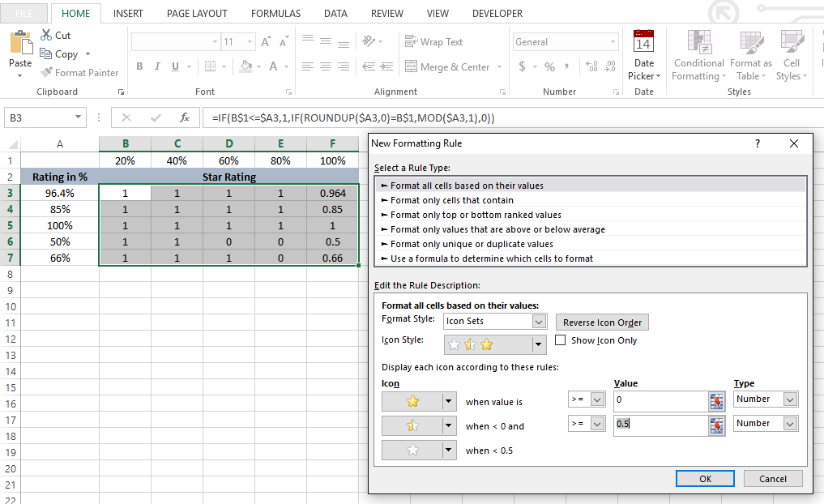Click Reverse Icon Order button

[602, 322]
